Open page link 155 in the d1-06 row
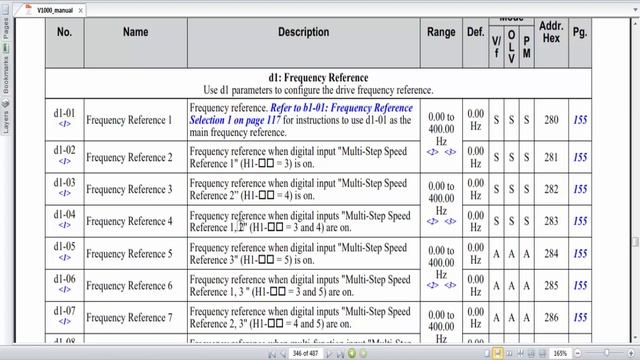Screen dimensions: 640x360 [580, 286]
